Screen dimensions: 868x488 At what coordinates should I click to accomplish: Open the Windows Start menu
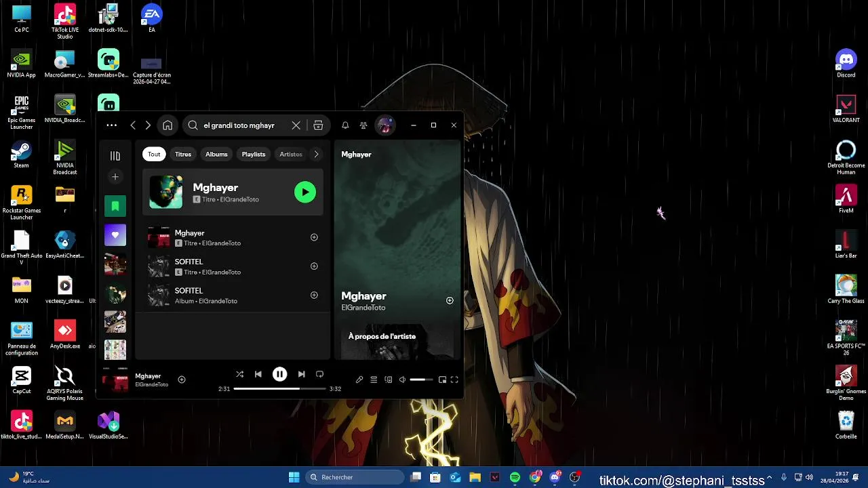[x=294, y=477]
